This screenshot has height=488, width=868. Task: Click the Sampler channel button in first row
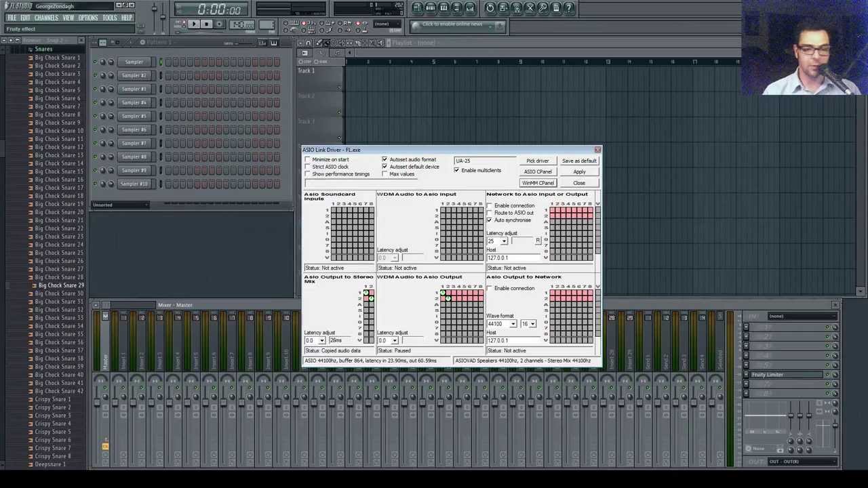[x=134, y=62]
